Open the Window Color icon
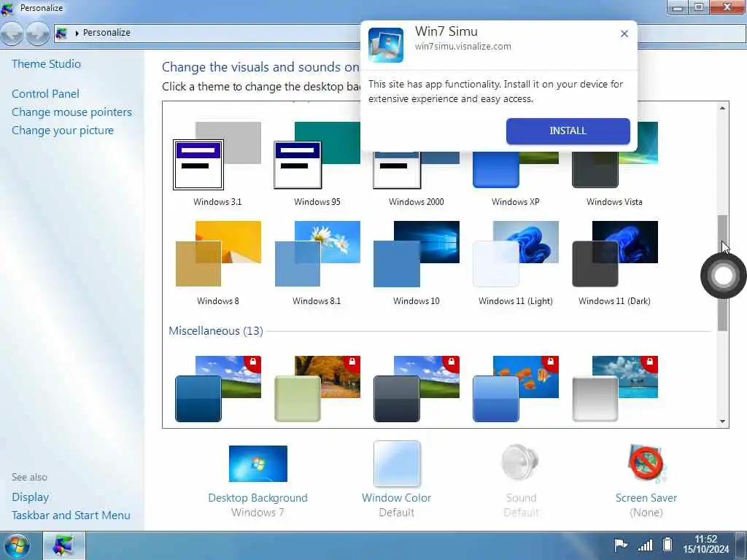 point(396,464)
